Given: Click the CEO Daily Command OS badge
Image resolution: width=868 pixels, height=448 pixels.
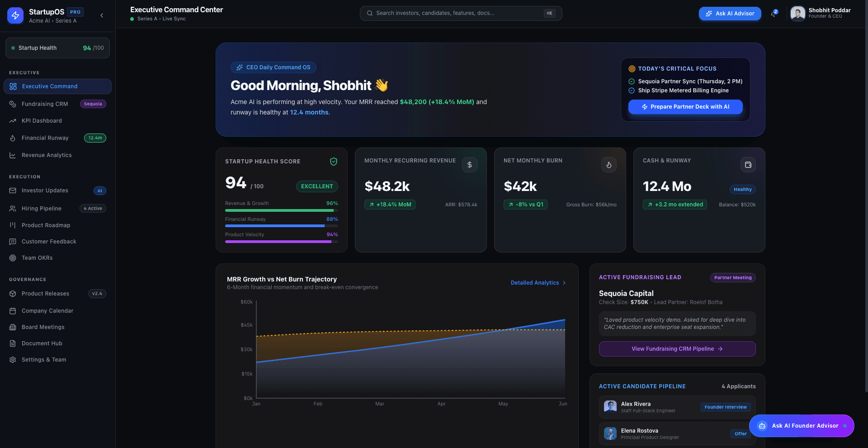Looking at the screenshot, I should click(274, 67).
